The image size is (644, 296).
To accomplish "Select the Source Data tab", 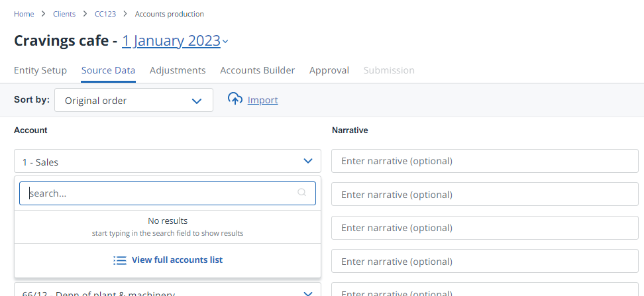I will coord(108,70).
